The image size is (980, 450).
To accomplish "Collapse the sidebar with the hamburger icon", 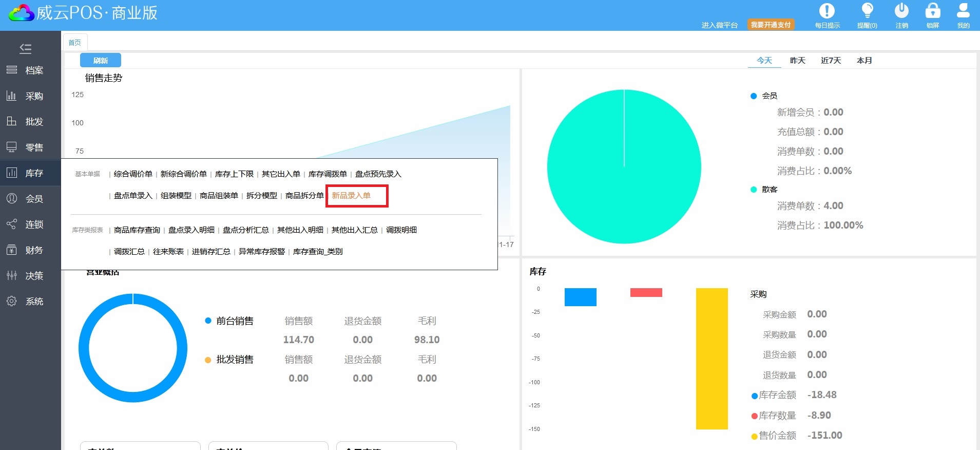I will (26, 49).
